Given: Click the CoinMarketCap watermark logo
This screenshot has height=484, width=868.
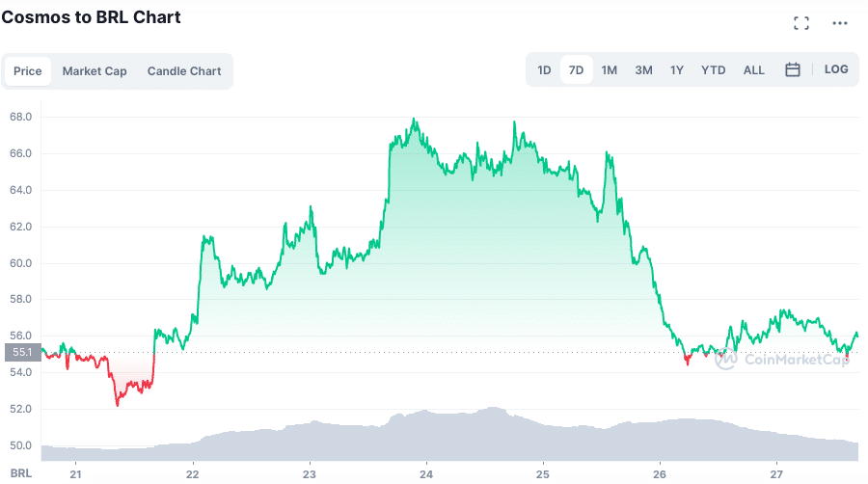Looking at the screenshot, I should 781,359.
